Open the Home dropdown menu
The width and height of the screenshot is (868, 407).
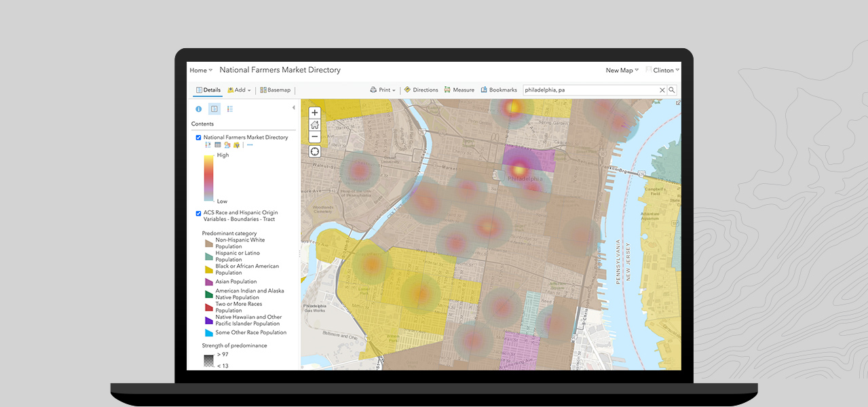tap(201, 71)
